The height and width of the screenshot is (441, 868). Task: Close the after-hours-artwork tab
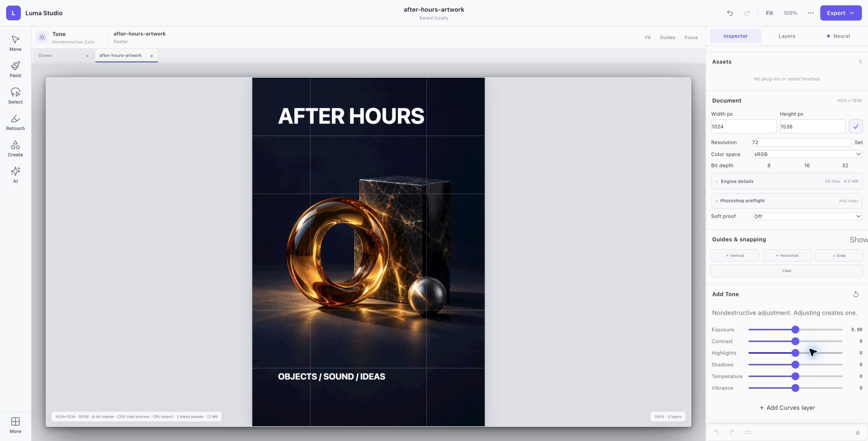coord(152,56)
